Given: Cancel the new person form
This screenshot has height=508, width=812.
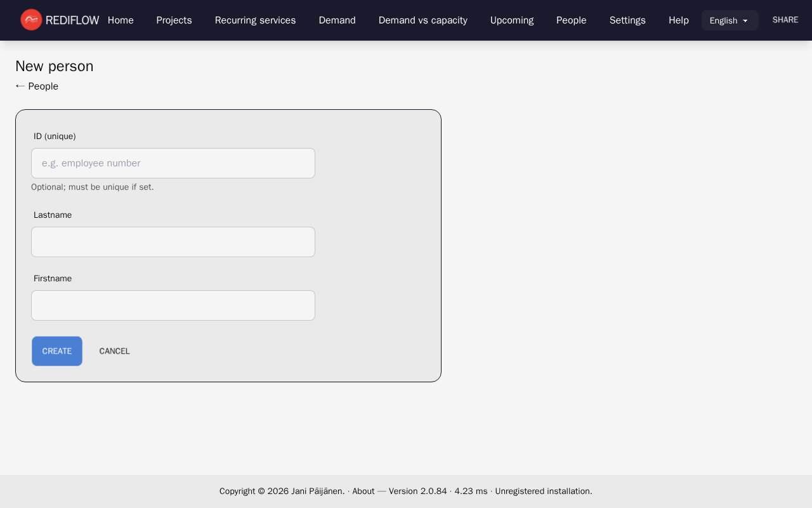Looking at the screenshot, I should coord(114,351).
